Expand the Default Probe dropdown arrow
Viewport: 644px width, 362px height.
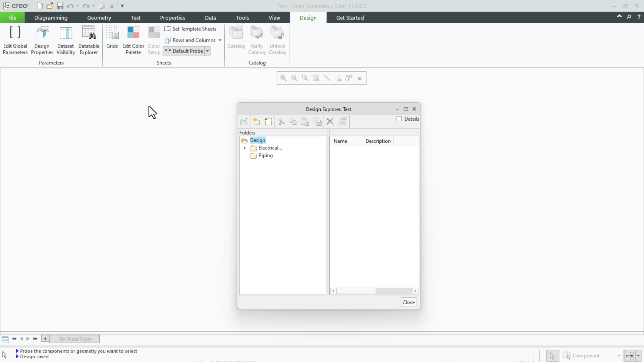coord(207,51)
